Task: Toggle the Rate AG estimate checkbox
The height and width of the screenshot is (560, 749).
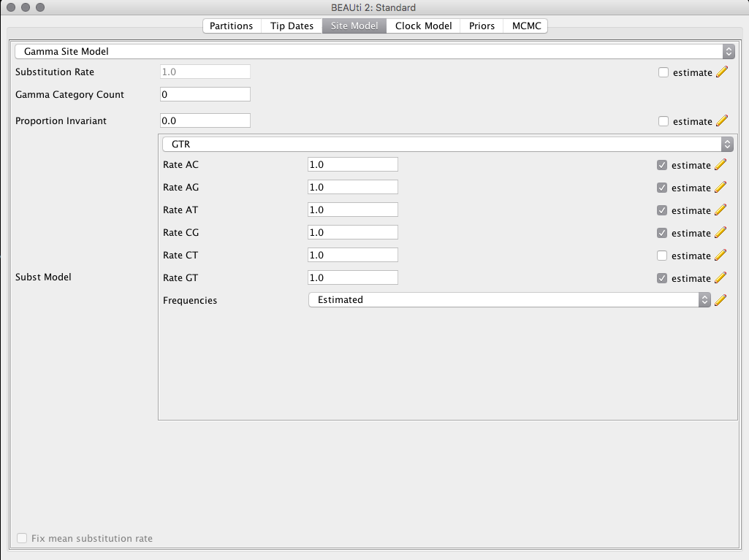Action: point(661,188)
